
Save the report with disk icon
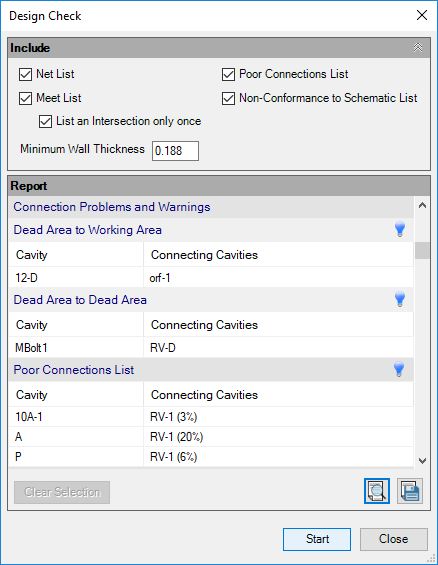click(410, 491)
